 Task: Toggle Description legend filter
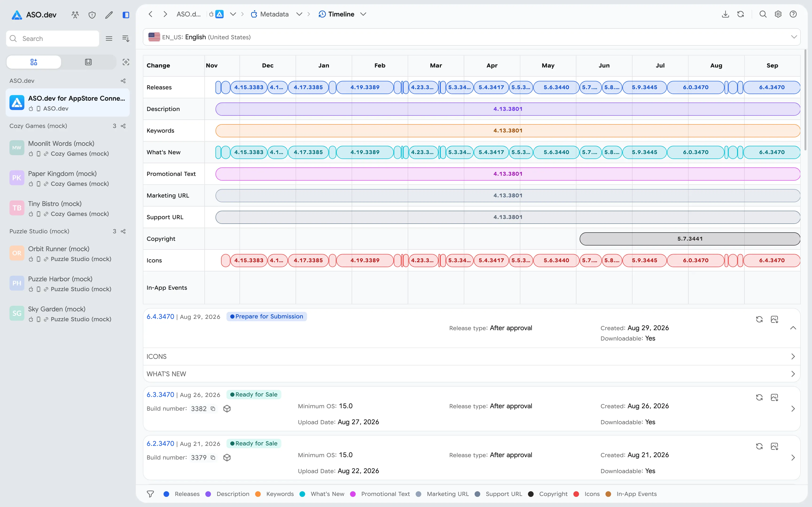[227, 494]
